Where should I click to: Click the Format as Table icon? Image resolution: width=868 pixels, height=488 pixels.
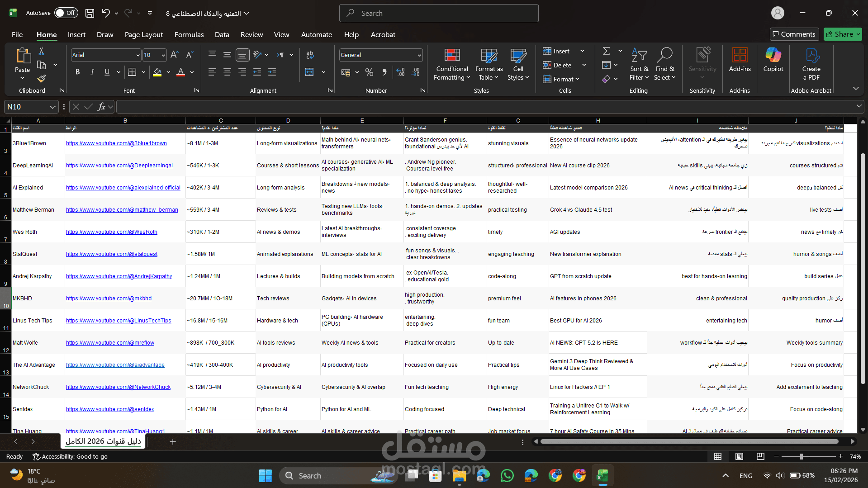point(489,64)
